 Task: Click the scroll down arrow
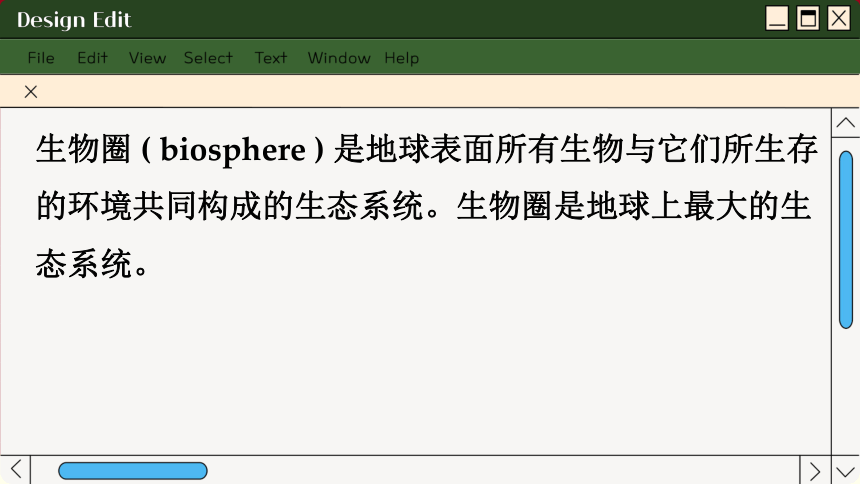point(846,471)
